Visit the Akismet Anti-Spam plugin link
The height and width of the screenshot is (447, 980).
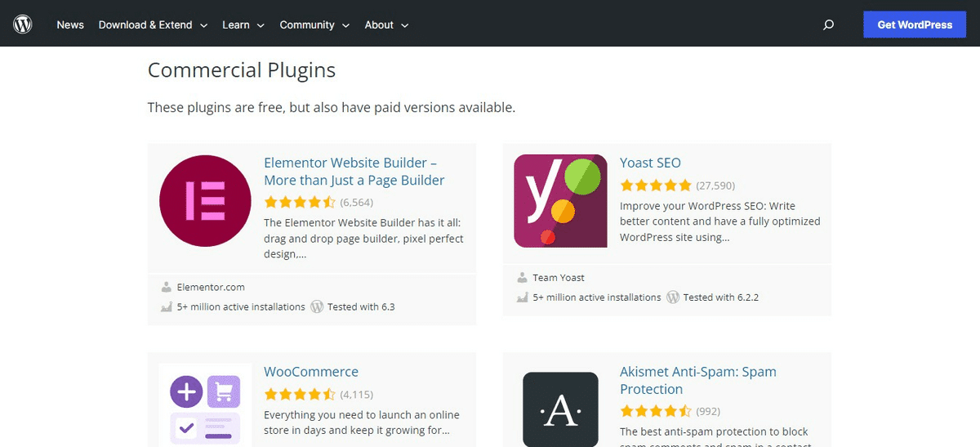click(x=697, y=380)
